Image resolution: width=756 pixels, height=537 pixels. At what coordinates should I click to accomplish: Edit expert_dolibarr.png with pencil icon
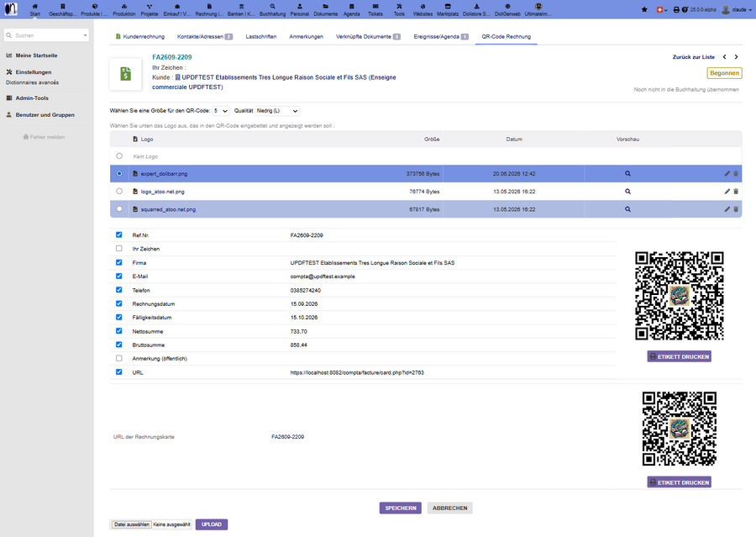[x=727, y=174]
